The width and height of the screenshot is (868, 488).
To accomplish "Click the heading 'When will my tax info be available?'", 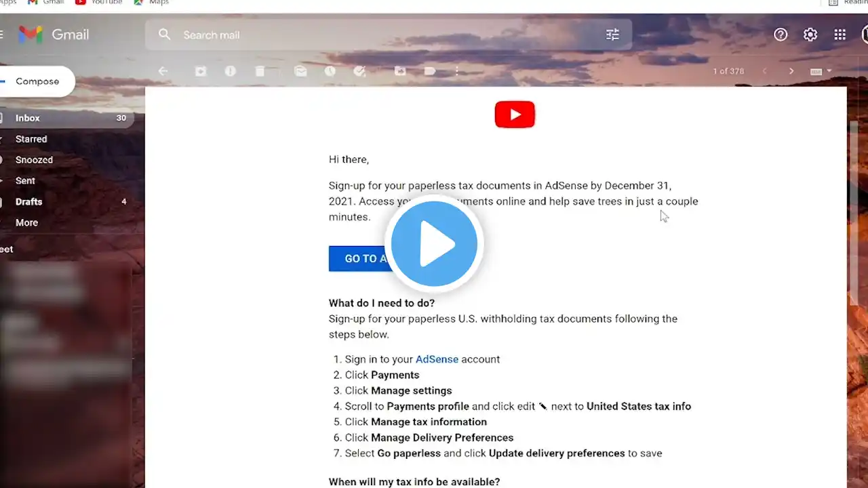I will pyautogui.click(x=414, y=482).
